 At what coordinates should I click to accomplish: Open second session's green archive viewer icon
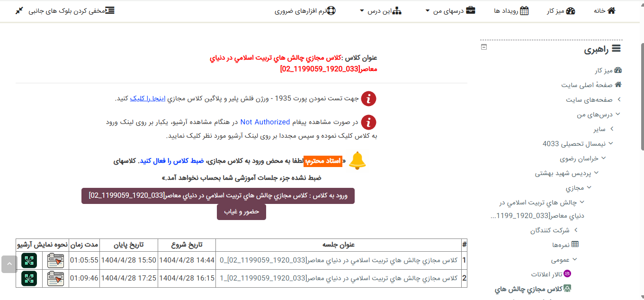coord(29,278)
